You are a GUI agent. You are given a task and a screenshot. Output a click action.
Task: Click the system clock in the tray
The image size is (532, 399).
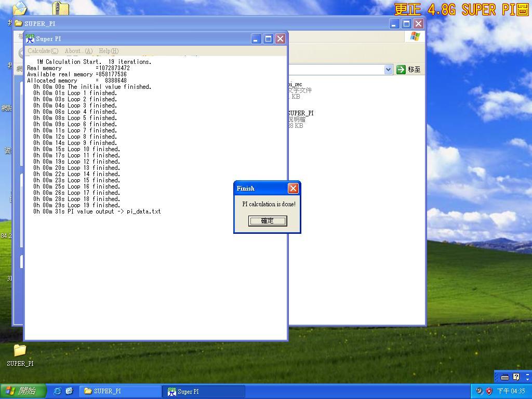[511, 391]
